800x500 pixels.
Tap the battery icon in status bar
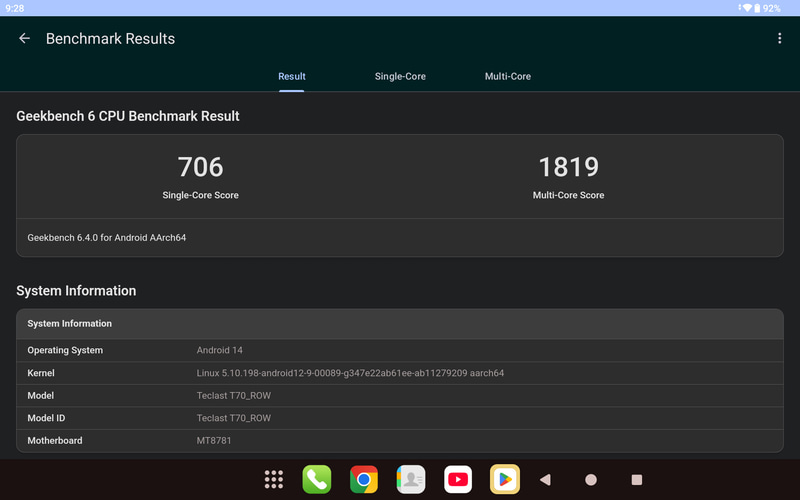coord(757,8)
